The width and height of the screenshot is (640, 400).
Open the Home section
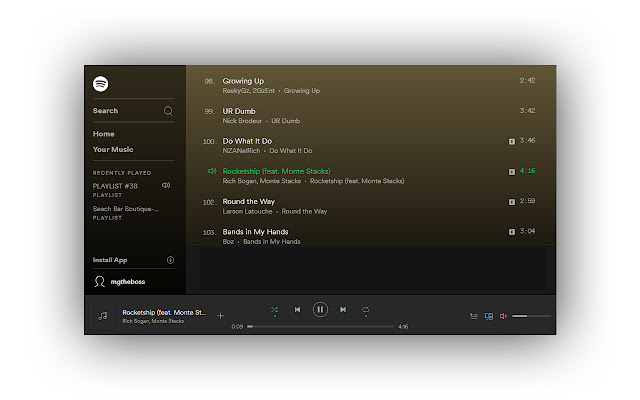[103, 134]
